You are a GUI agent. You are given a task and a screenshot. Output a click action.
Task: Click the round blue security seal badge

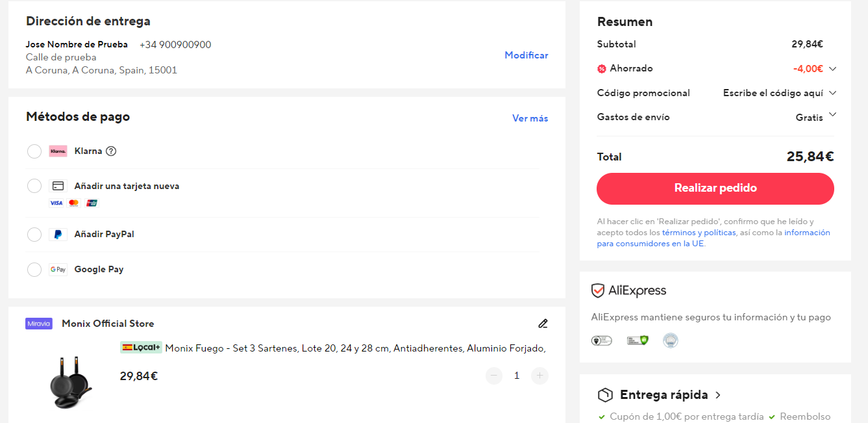[671, 340]
